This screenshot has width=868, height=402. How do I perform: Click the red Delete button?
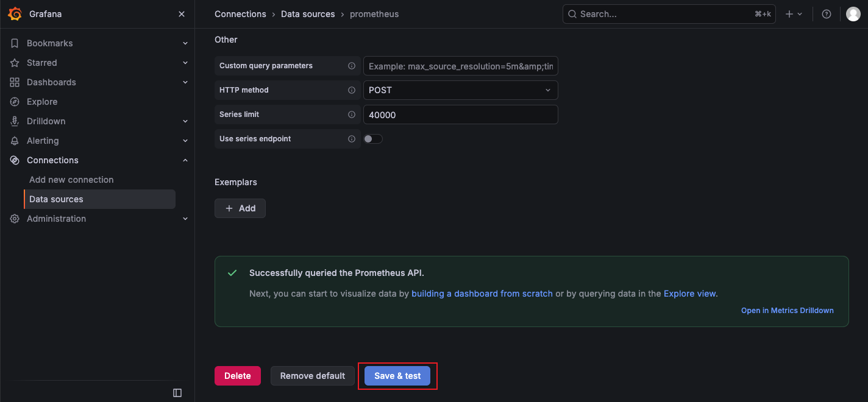(238, 376)
